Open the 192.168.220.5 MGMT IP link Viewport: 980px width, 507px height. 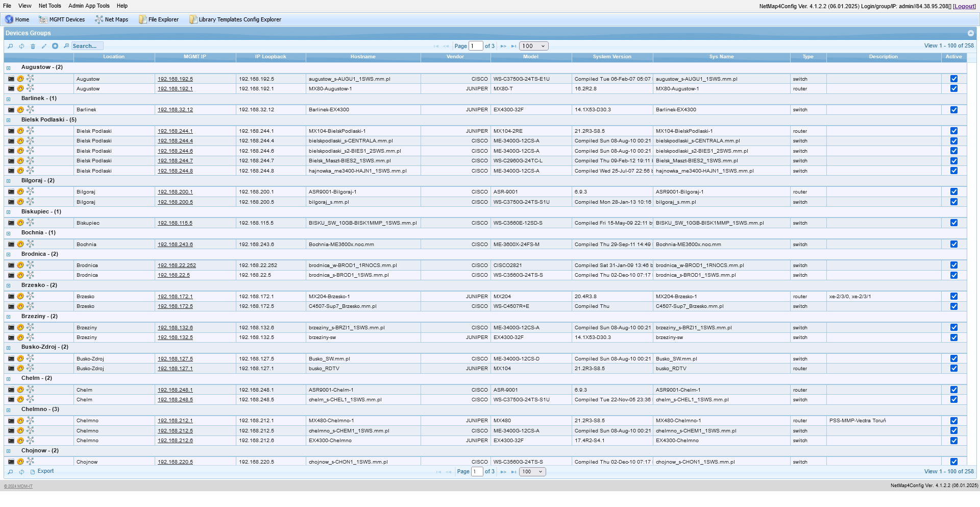(x=175, y=462)
